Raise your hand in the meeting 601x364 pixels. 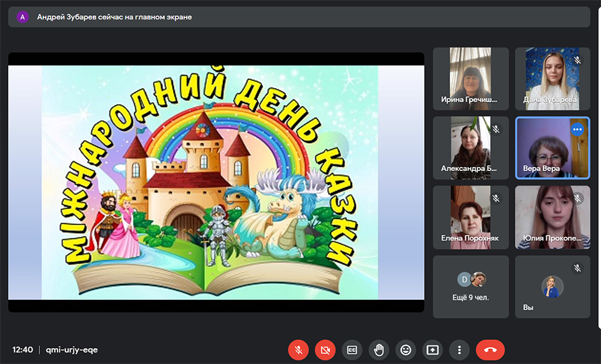379,349
